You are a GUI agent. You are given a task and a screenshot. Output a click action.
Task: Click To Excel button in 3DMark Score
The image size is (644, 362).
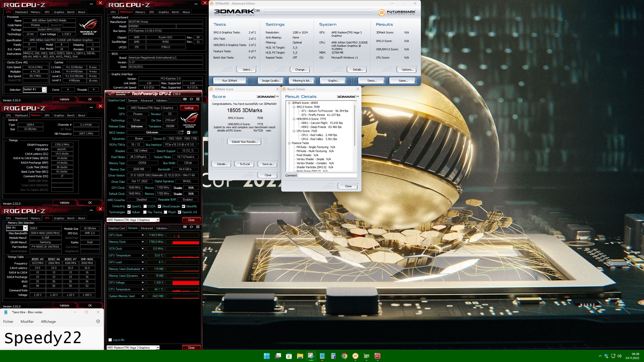(245, 164)
